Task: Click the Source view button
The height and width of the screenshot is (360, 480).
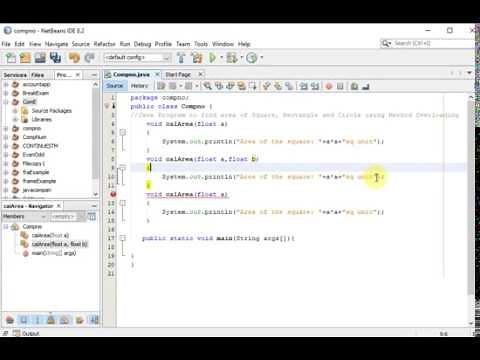Action: (115, 86)
